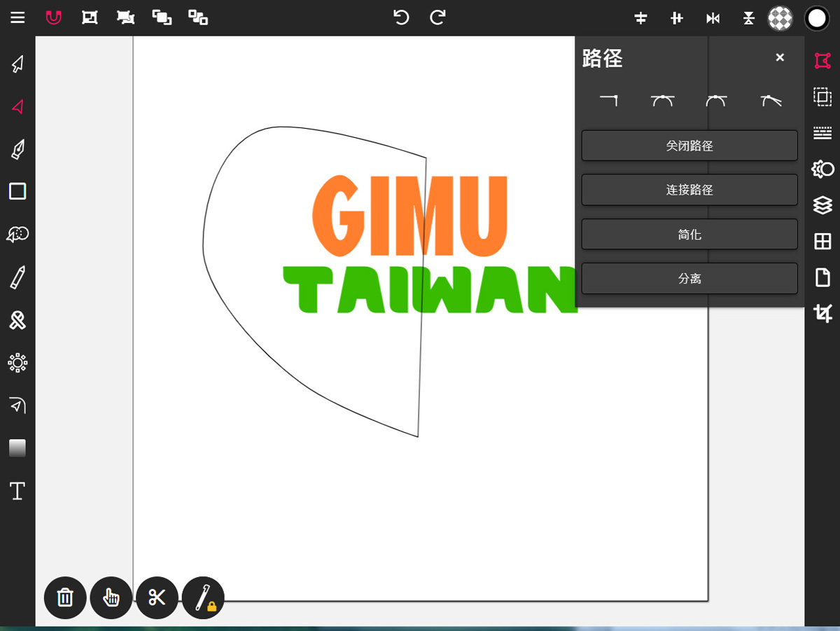
Task: Redo the last action
Action: tap(437, 18)
